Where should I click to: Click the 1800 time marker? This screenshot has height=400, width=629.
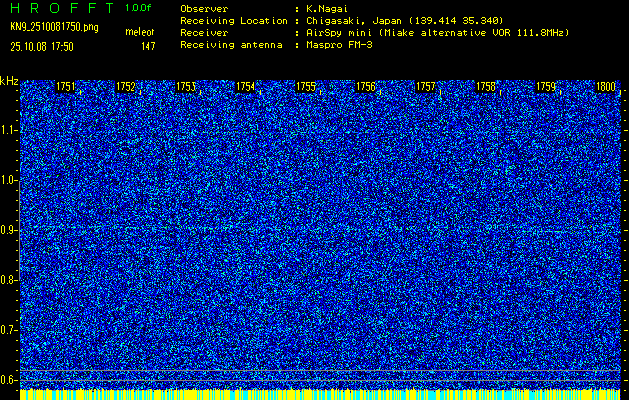(x=605, y=88)
